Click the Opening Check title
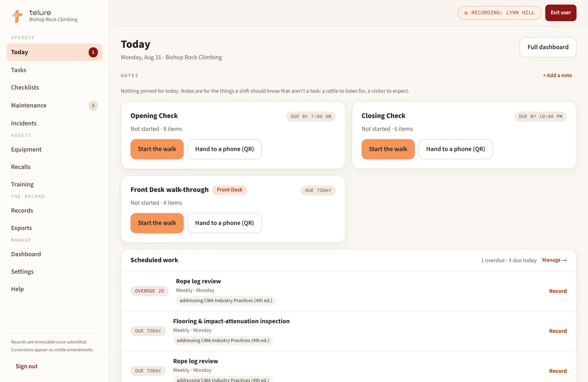This screenshot has width=588, height=382. tap(154, 116)
